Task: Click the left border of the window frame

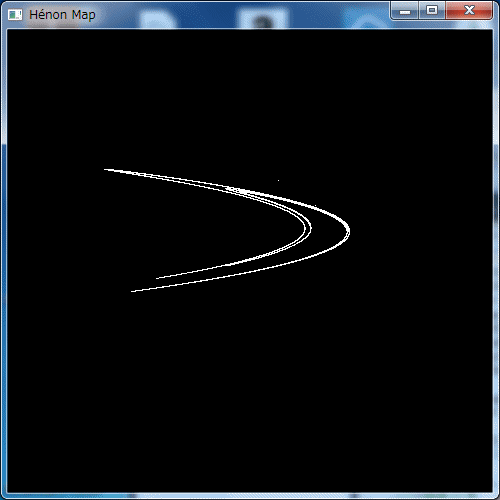Action: click(x=4, y=260)
